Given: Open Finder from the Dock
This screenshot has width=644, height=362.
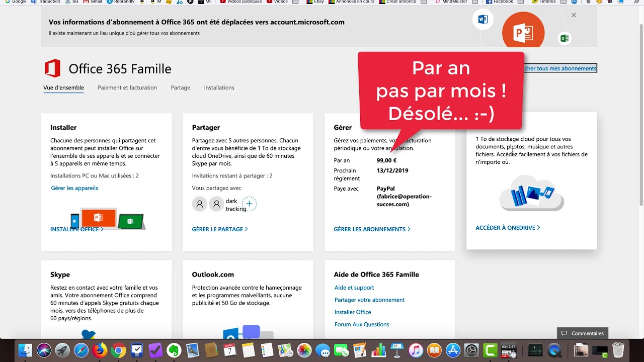Looking at the screenshot, I should coord(25,350).
